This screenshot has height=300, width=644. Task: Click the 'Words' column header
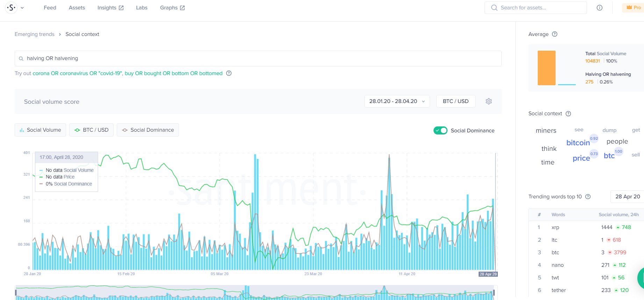(558, 215)
